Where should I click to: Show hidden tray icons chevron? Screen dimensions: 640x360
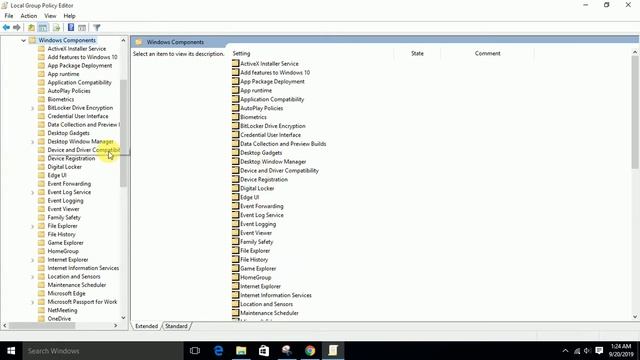(565, 351)
